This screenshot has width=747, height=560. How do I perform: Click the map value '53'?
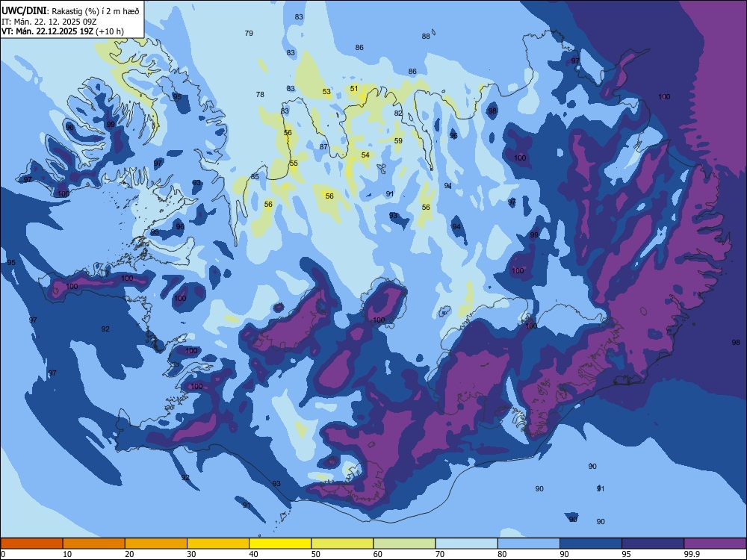point(326,91)
